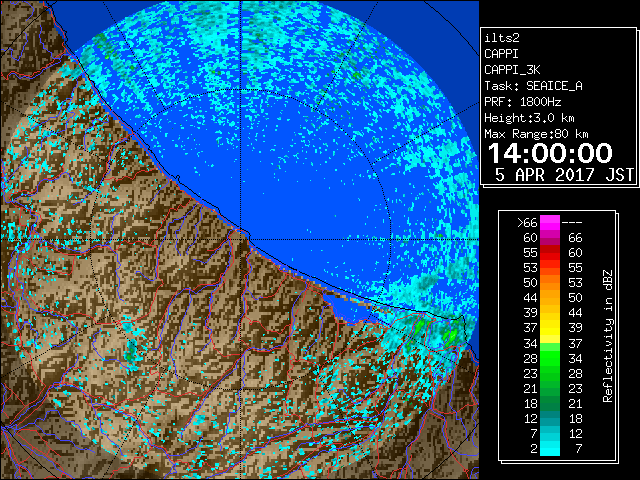Click the orange 44–50 dBZ legend swatch
Image resolution: width=640 pixels, height=480 pixels.
pos(550,298)
